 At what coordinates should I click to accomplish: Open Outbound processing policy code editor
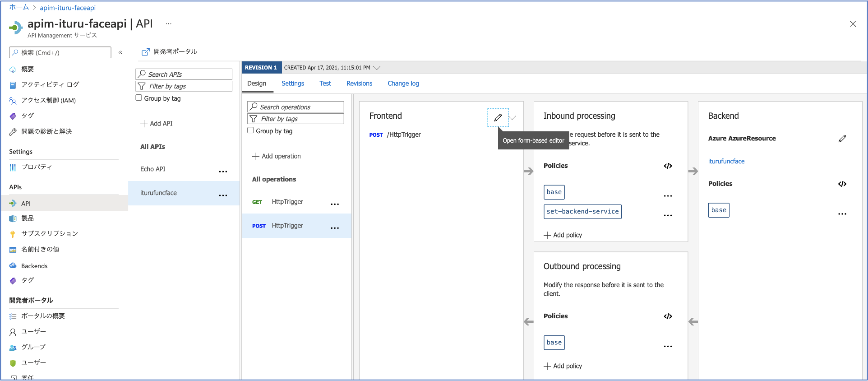tap(668, 316)
